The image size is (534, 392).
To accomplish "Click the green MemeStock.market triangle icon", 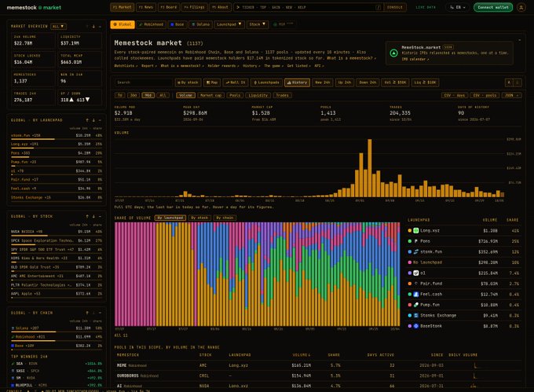I will point(393,53).
